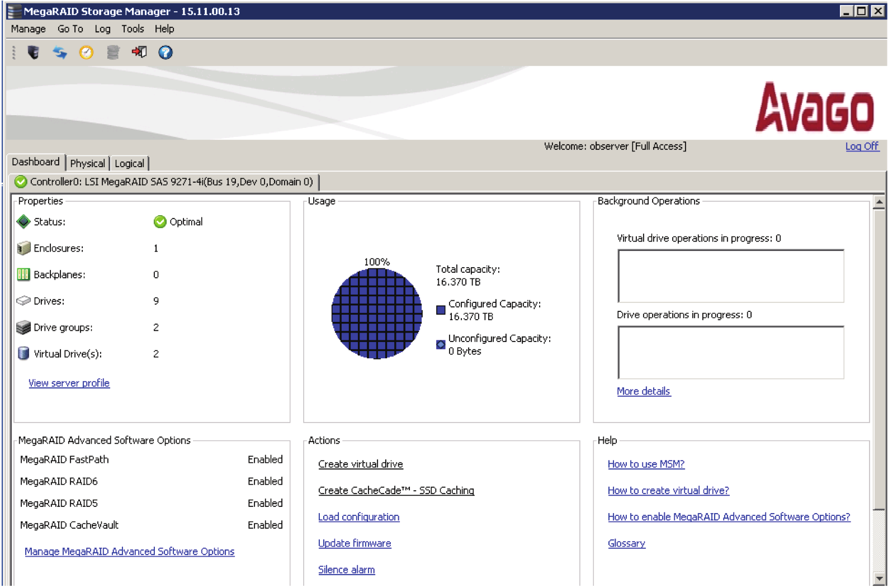The height and width of the screenshot is (588, 888).
Task: Click the MegaRAID RAID6 row label
Action: click(x=59, y=482)
